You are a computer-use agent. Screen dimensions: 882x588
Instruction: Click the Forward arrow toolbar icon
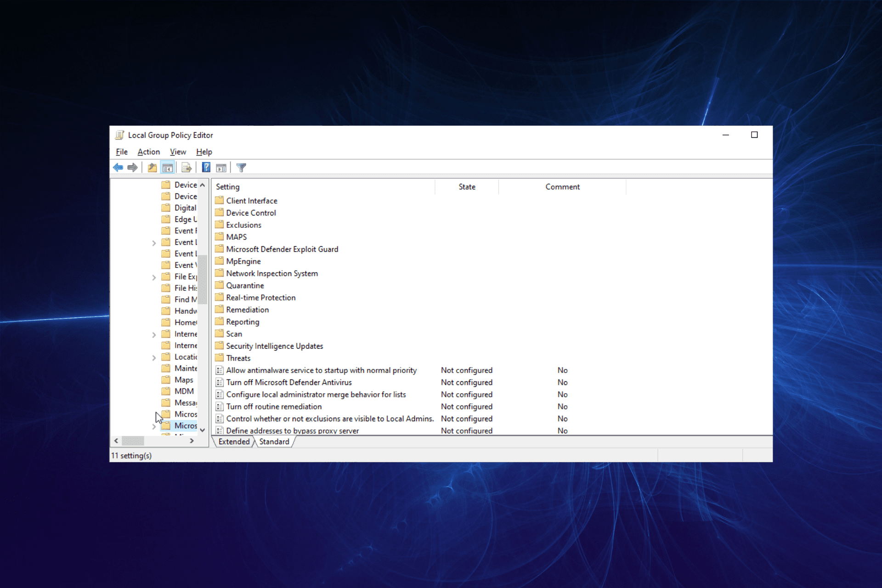(133, 168)
